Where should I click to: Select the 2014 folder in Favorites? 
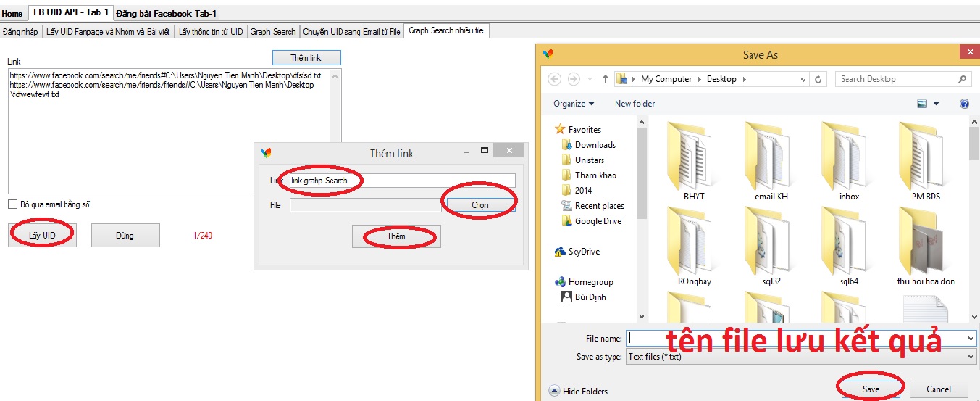point(583,190)
